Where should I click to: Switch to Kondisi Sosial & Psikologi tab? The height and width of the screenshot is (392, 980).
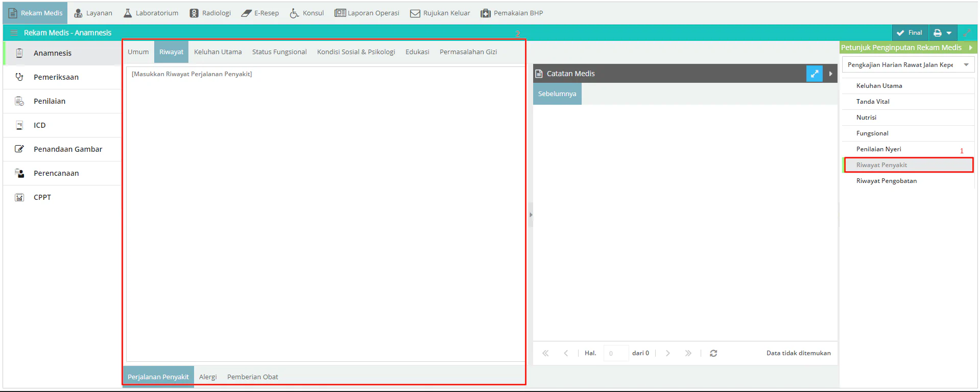[x=356, y=52]
